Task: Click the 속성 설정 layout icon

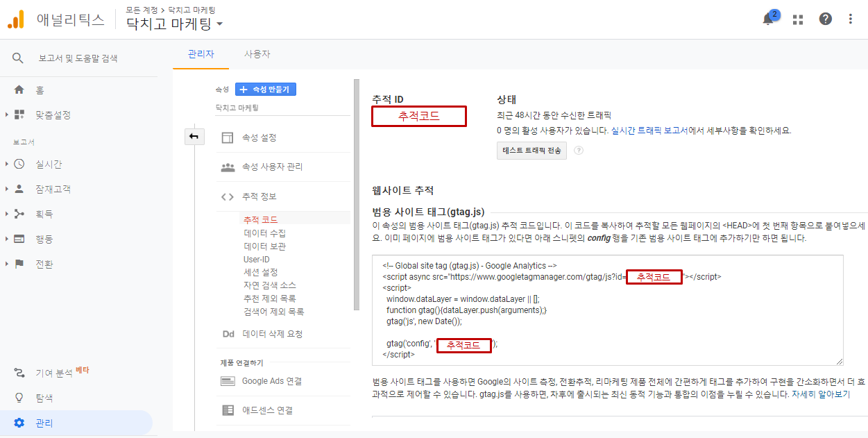Action: pos(227,137)
